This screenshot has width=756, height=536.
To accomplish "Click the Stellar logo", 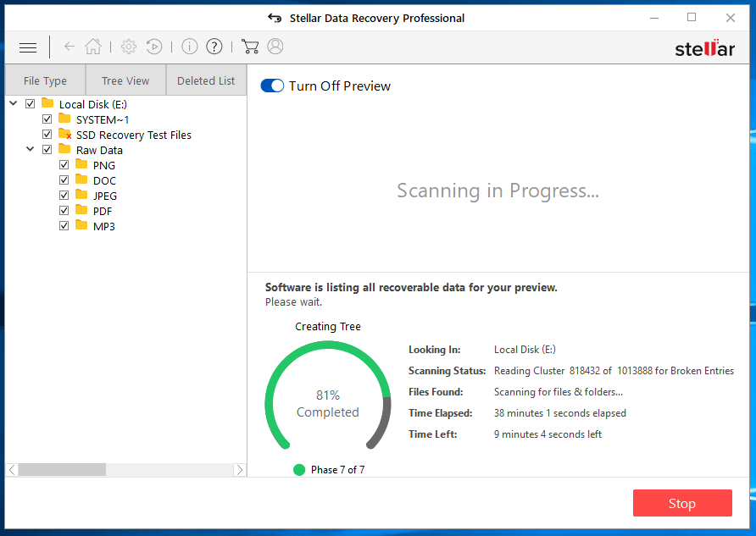I will click(704, 48).
